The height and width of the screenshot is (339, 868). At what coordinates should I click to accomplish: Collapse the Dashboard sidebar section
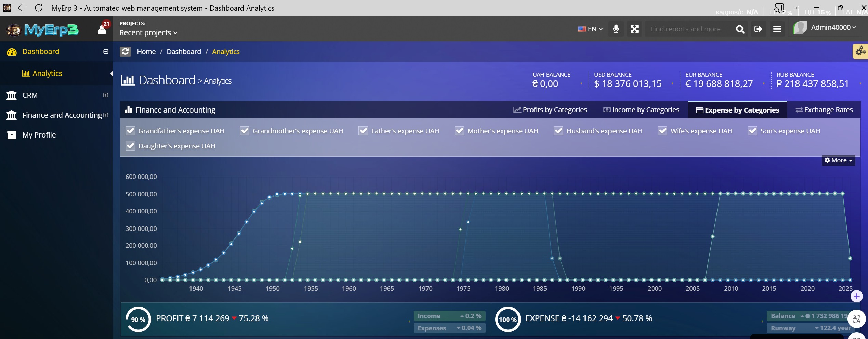[x=106, y=52]
